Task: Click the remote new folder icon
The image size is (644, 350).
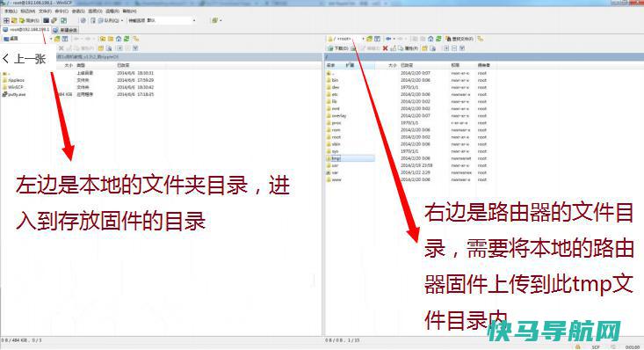Action: [x=424, y=48]
